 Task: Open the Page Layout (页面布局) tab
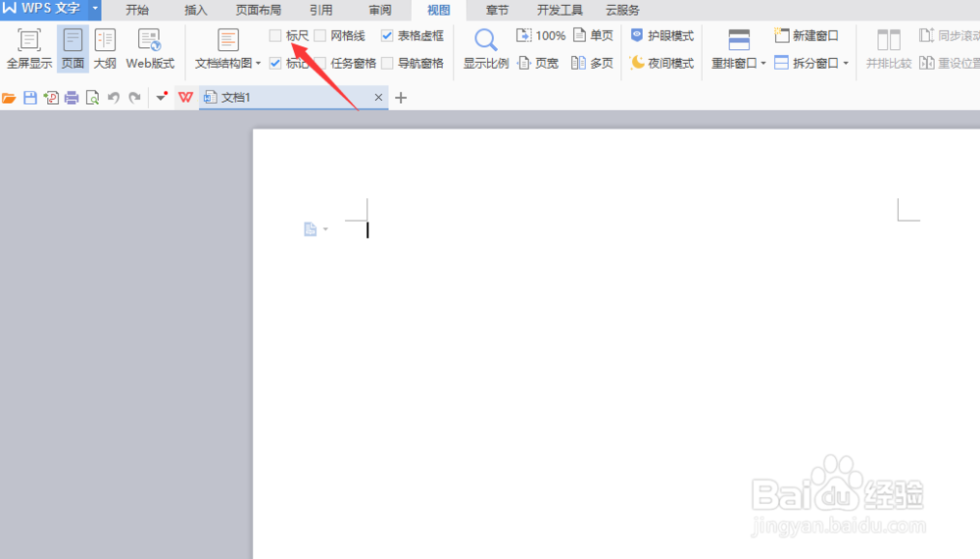point(258,10)
